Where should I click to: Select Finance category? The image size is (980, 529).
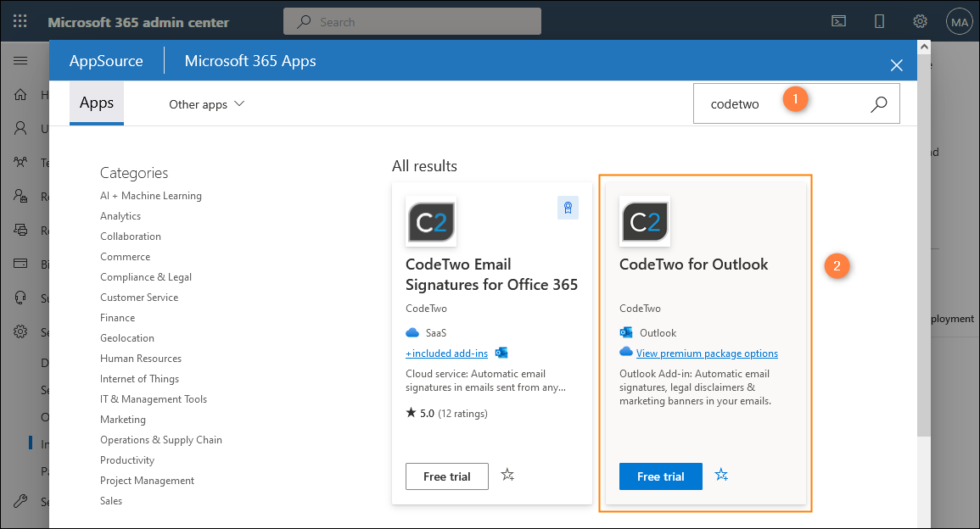tap(117, 317)
